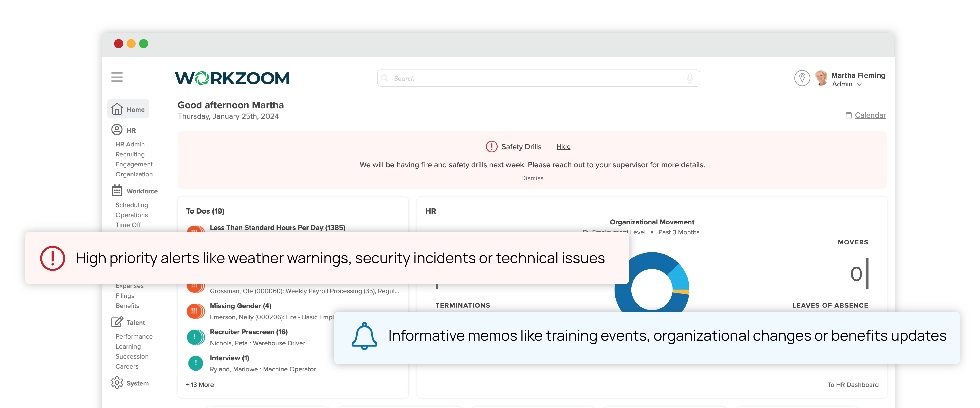Click the Safety Drills alert icon
Screen dimensions: 980x408
tap(491, 146)
